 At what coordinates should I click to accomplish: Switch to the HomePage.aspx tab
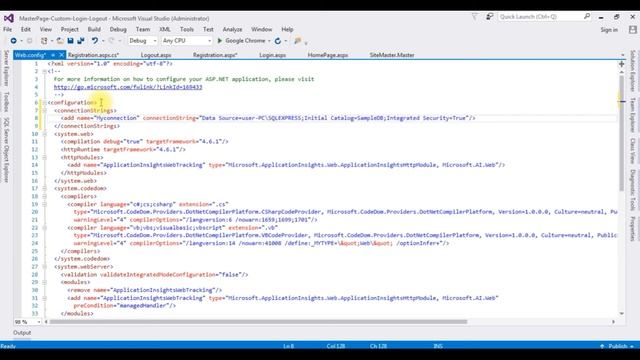click(328, 55)
